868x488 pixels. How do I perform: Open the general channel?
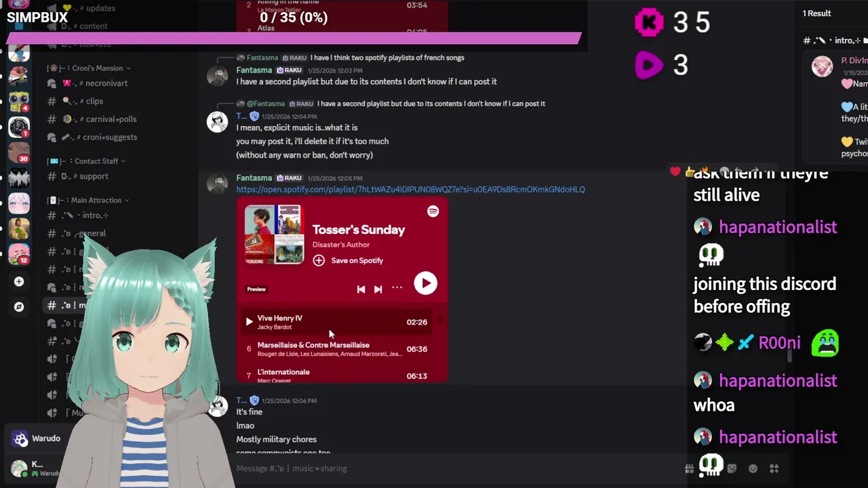(84, 234)
